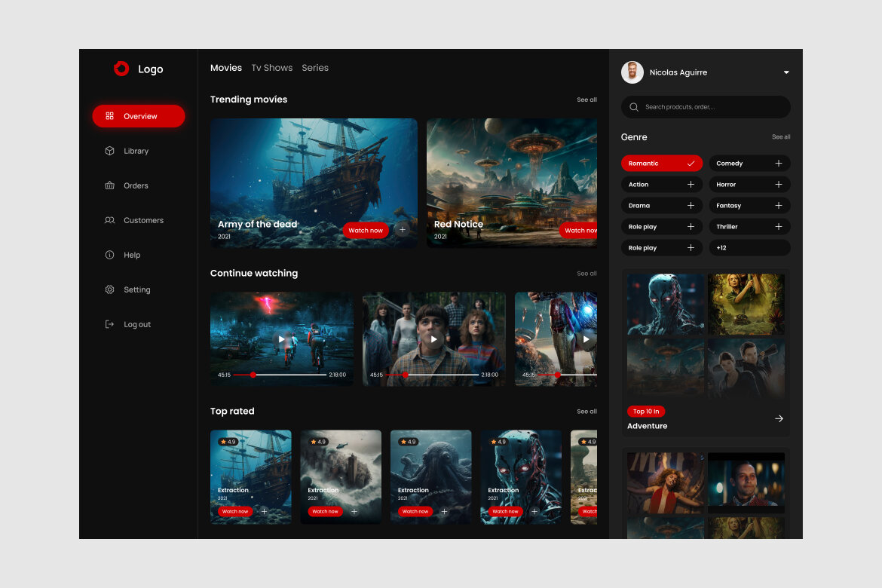
Task: Click See all for Continue watching
Action: (586, 274)
